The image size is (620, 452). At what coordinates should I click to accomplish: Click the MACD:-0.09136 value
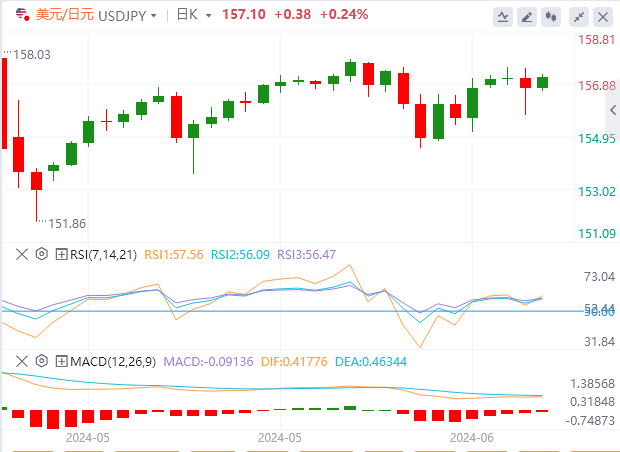coord(208,362)
